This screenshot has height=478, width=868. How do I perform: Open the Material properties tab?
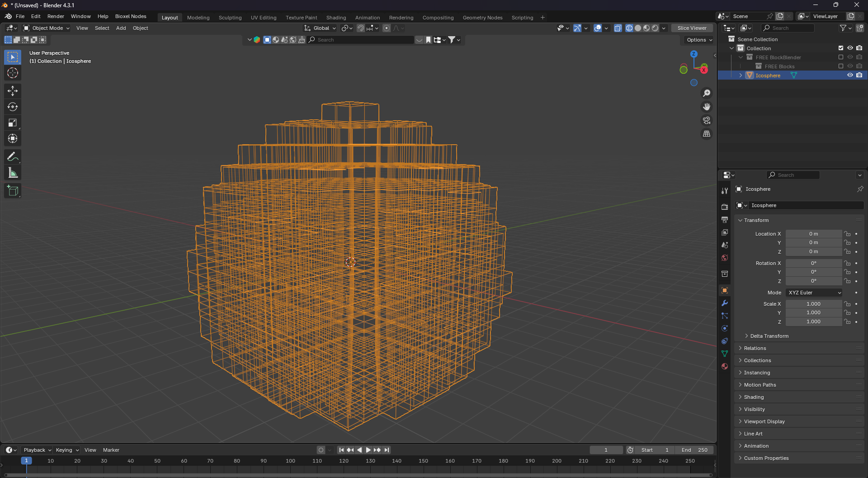pos(725,366)
